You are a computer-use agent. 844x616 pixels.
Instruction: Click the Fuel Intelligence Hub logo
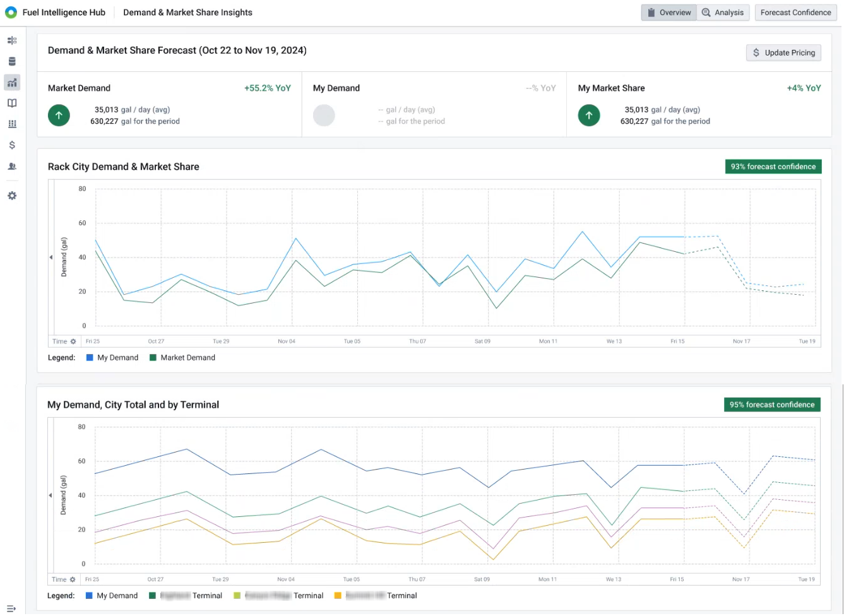click(11, 13)
